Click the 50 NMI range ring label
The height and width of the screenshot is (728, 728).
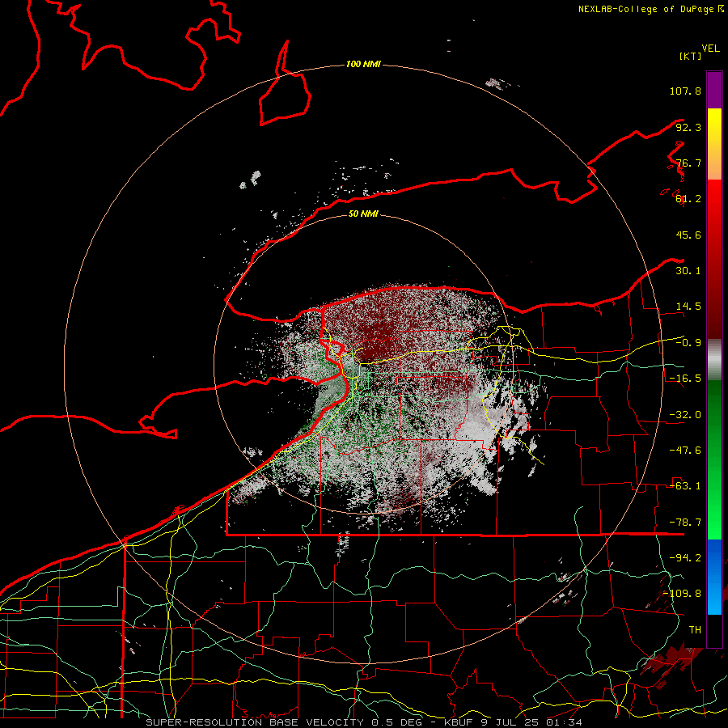click(x=363, y=214)
